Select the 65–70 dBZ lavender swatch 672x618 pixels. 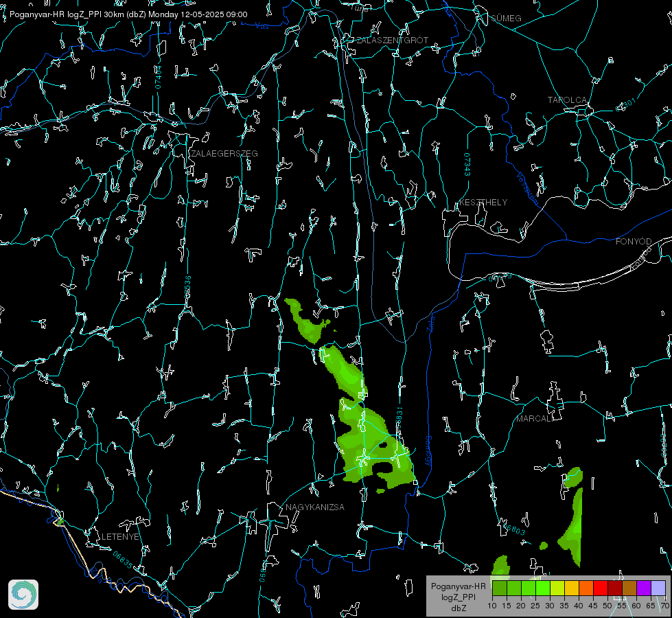tap(658, 588)
